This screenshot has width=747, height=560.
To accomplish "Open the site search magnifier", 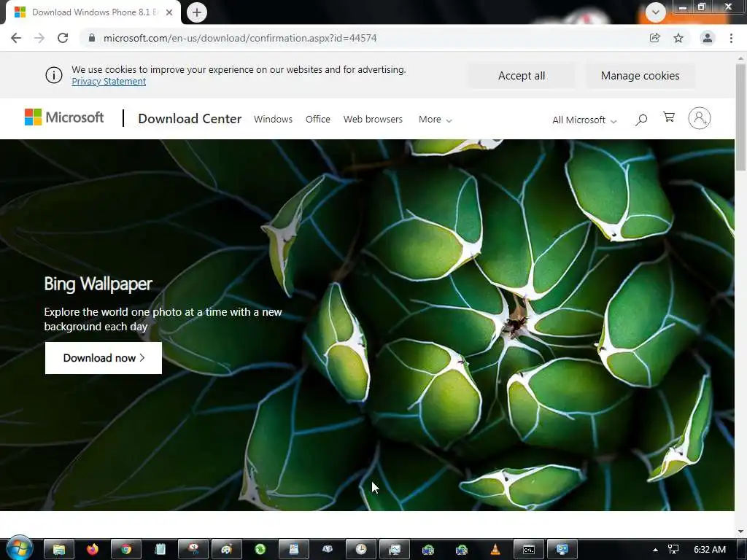I will (641, 120).
